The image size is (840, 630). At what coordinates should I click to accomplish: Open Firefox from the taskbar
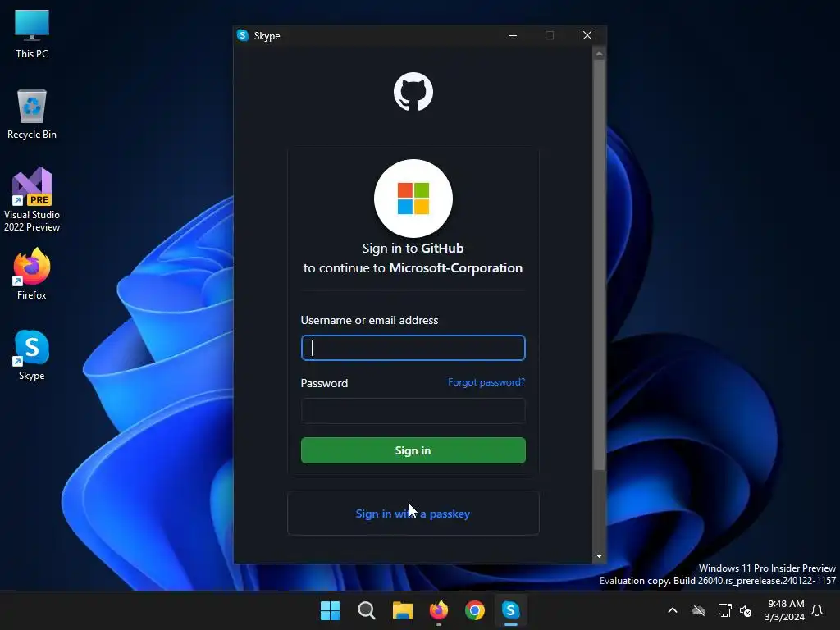(x=439, y=610)
